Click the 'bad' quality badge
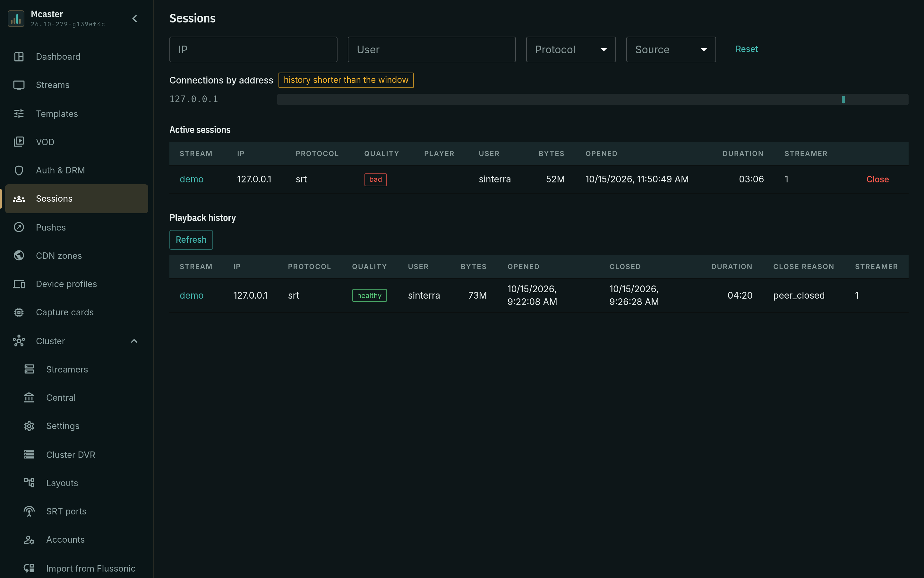 click(375, 179)
